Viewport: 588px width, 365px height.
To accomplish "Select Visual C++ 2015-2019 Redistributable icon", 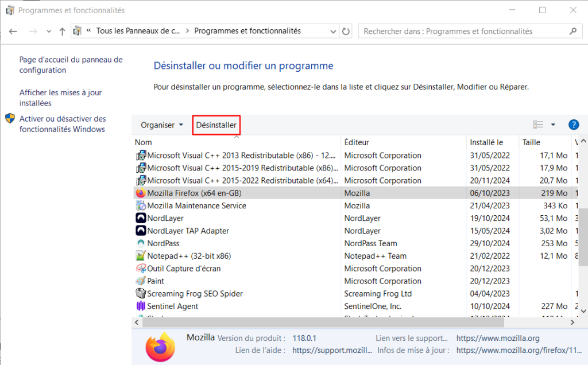I will (141, 168).
